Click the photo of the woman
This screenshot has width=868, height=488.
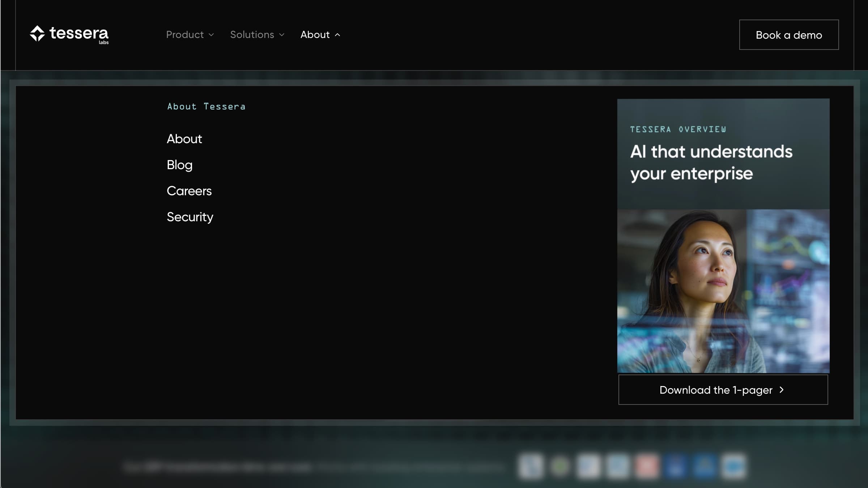pyautogui.click(x=723, y=291)
